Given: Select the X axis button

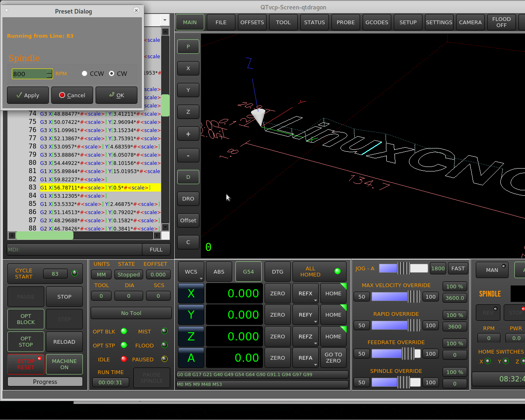Looking at the screenshot, I should pos(191,293).
